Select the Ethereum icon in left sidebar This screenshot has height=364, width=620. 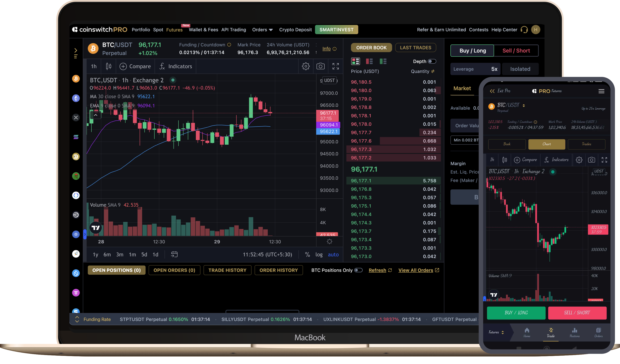pyautogui.click(x=76, y=98)
